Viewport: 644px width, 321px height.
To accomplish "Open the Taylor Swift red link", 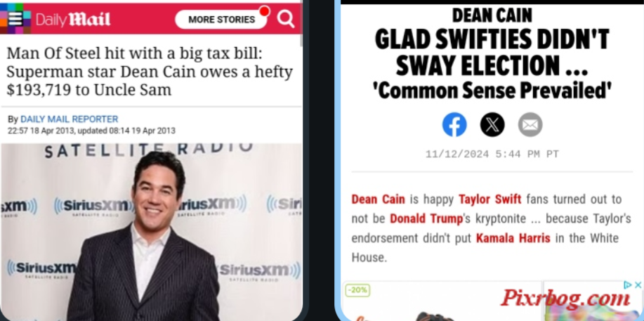I will click(x=489, y=199).
